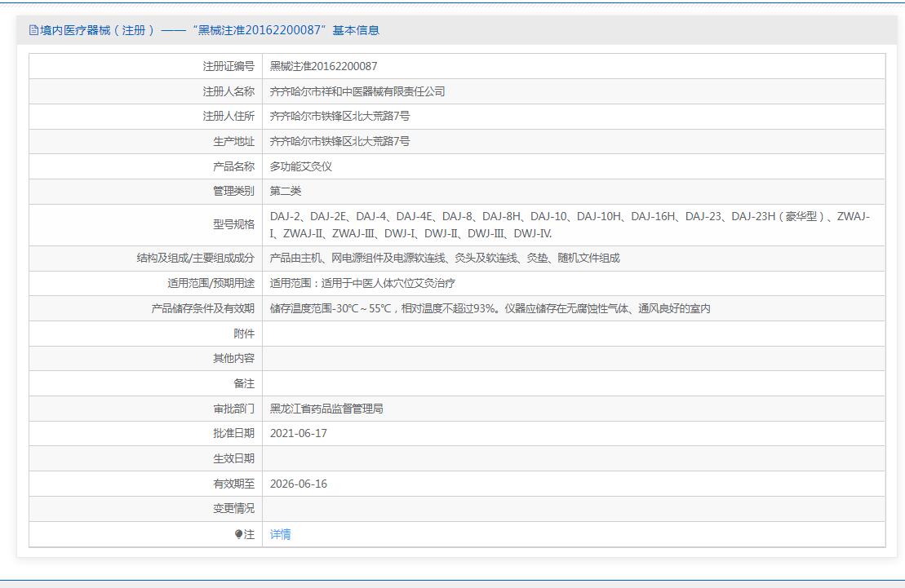905x588 pixels.
Task: Select 适用于中医人体穴位艾灸治疗 text
Action: pyautogui.click(x=362, y=283)
